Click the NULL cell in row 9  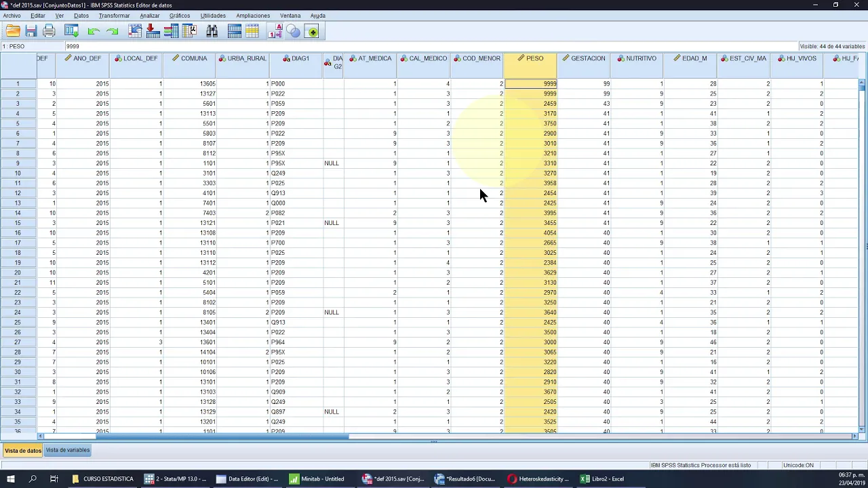[333, 163]
